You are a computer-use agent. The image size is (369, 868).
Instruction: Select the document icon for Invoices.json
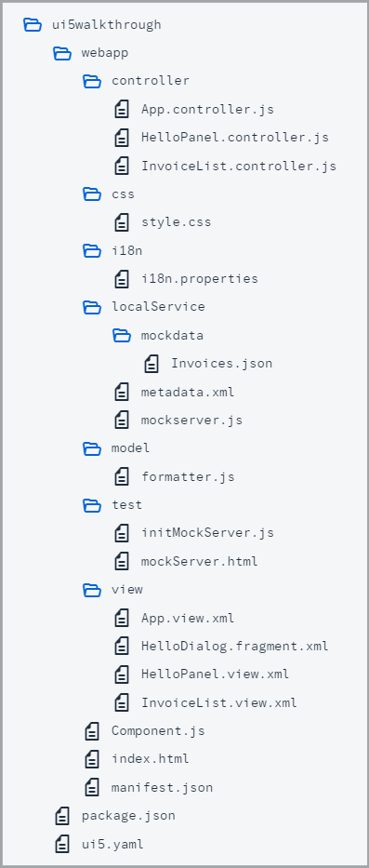(152, 363)
